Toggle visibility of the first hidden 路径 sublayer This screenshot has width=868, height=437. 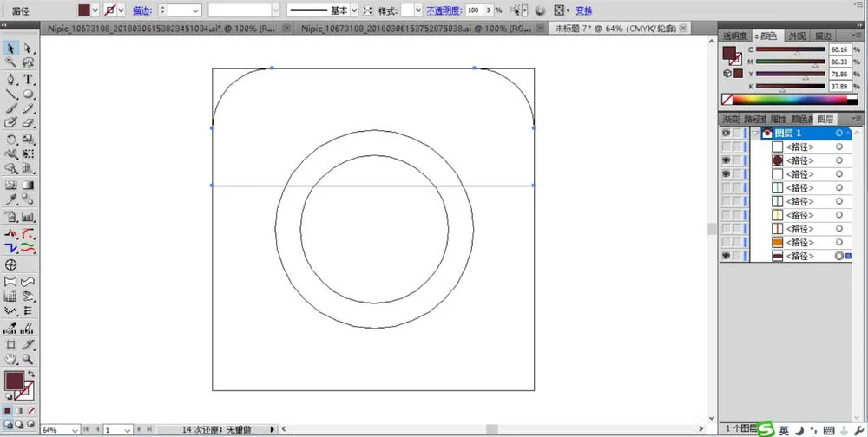point(726,147)
